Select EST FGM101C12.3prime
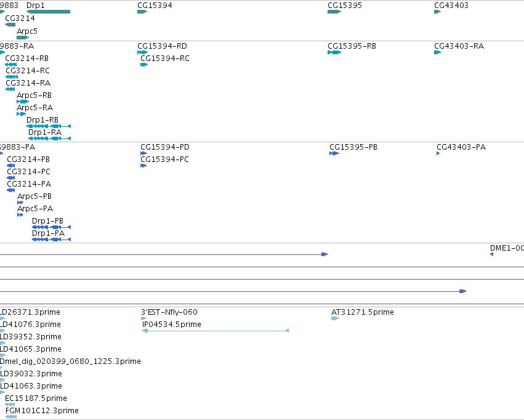Viewport: 524px width, 420px height. [x=42, y=411]
